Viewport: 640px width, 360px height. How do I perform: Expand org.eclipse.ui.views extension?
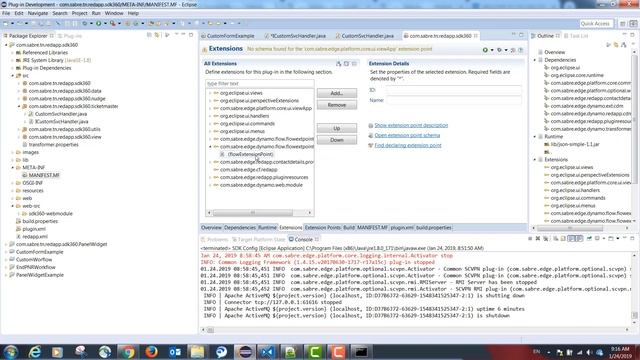coord(210,93)
